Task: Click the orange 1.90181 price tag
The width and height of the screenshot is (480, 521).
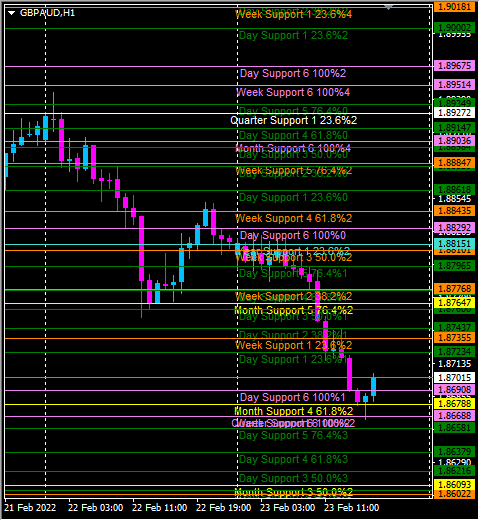Action: (454, 7)
